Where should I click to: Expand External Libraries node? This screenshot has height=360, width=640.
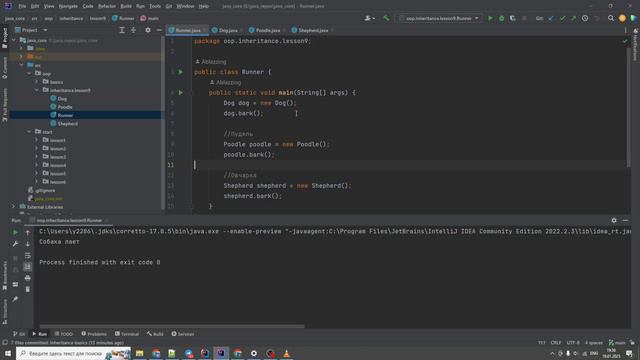[x=14, y=207]
